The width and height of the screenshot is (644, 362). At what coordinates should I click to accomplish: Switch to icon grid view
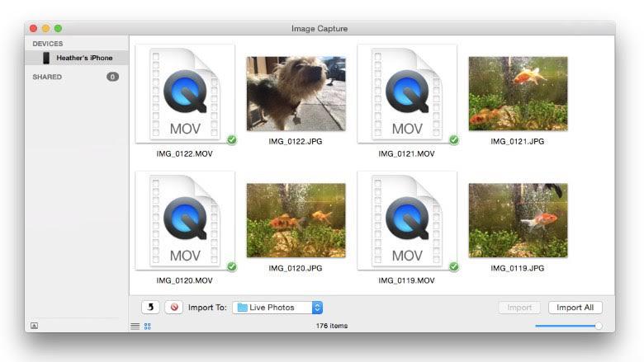[148, 326]
